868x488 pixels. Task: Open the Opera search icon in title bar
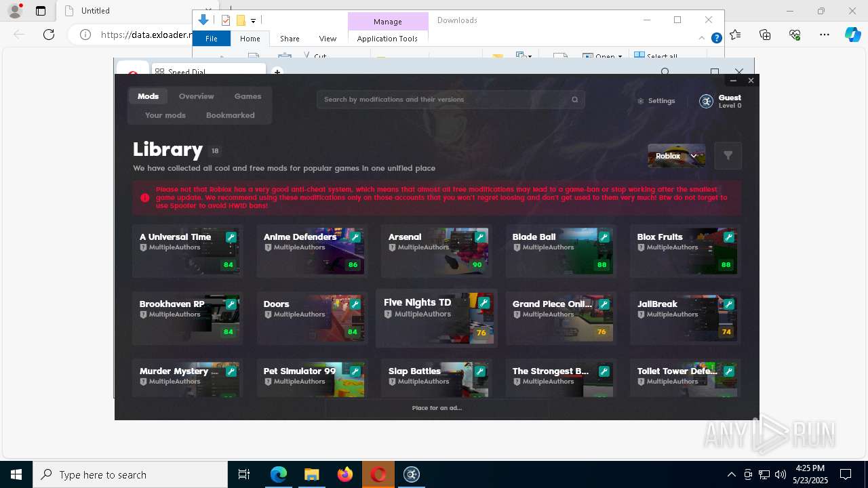click(x=665, y=72)
